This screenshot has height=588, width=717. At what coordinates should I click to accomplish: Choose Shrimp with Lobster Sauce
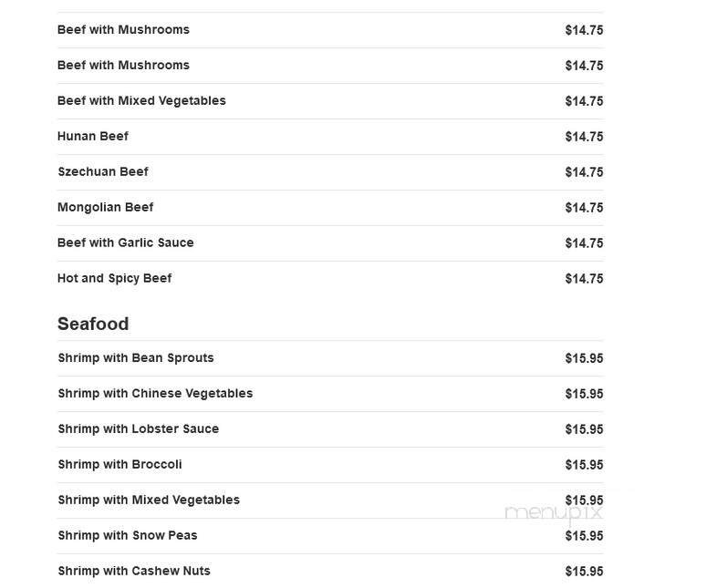pyautogui.click(x=139, y=429)
